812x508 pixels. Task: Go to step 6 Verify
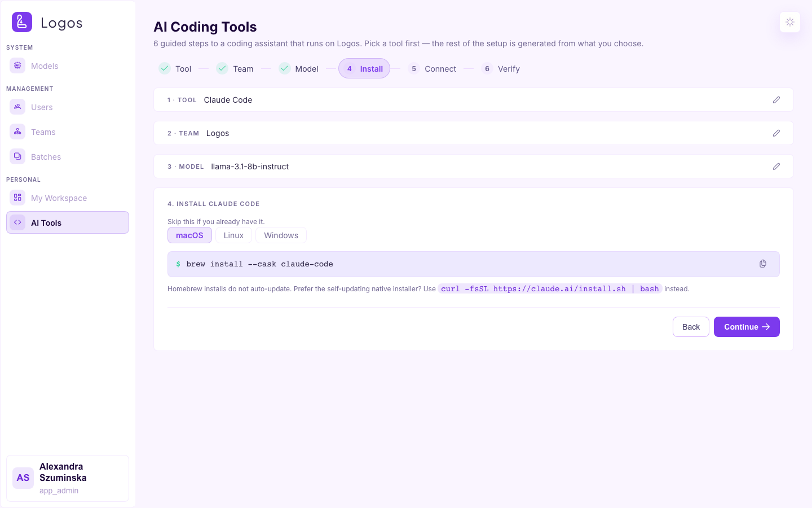tap(501, 68)
